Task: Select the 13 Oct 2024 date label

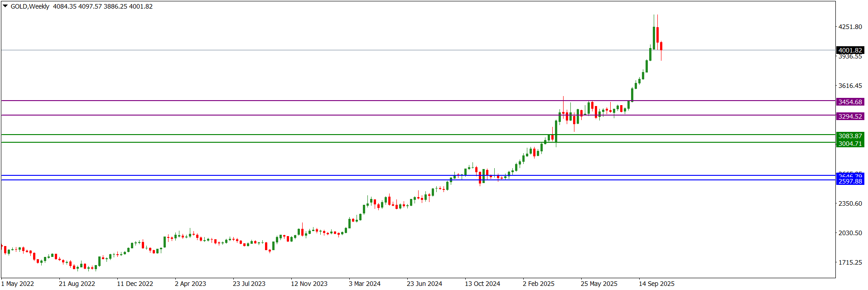Action: (482, 284)
